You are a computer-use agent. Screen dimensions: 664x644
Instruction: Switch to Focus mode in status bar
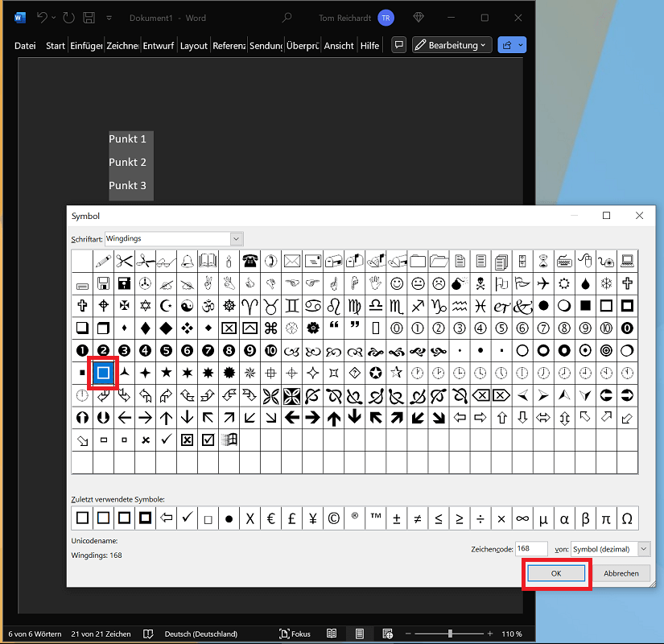(295, 634)
